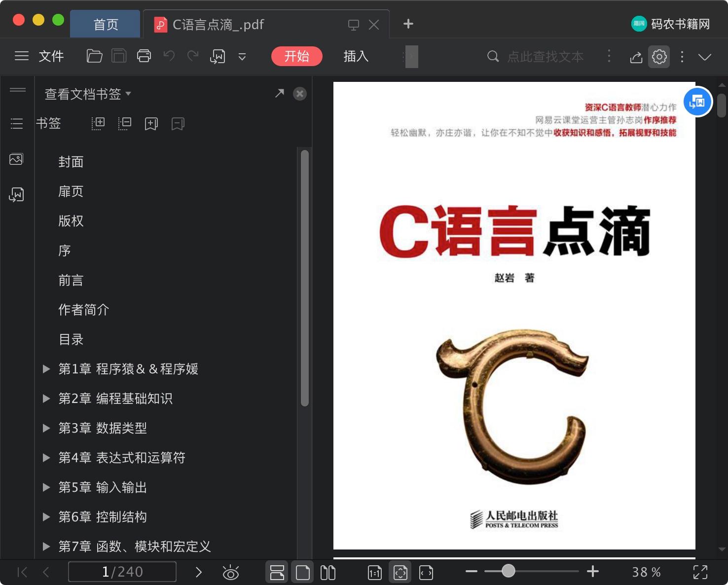The image size is (728, 585).
Task: Click the presentation screen icon in tab
Action: coord(354,25)
